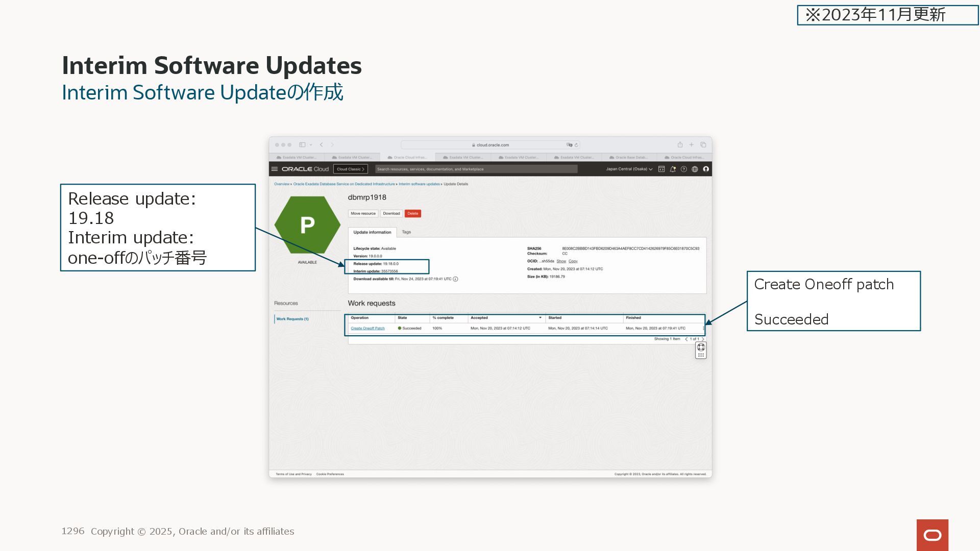Open the Create Oneoff Patch link
This screenshot has height=551, width=980.
(367, 329)
